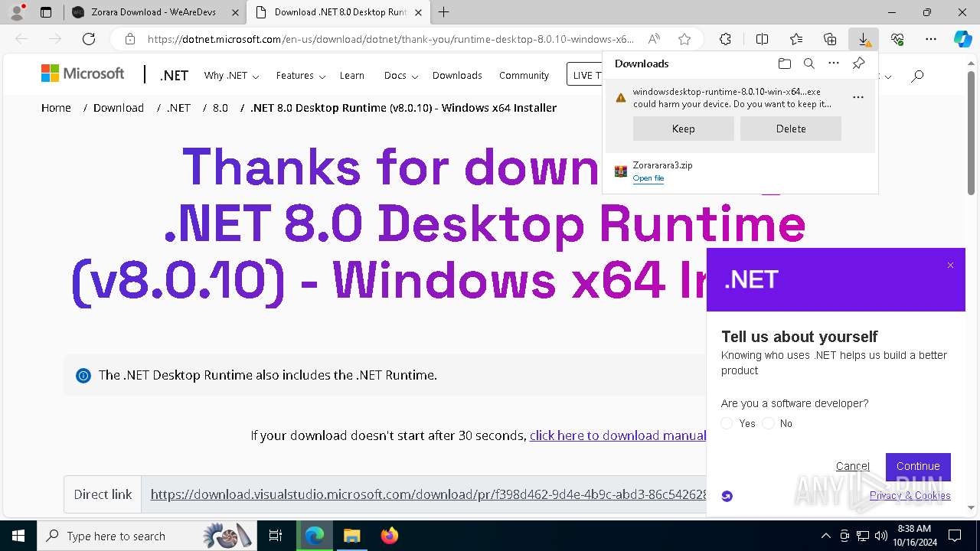The image size is (980, 551).
Task: Click the Windows search box
Action: click(x=145, y=536)
